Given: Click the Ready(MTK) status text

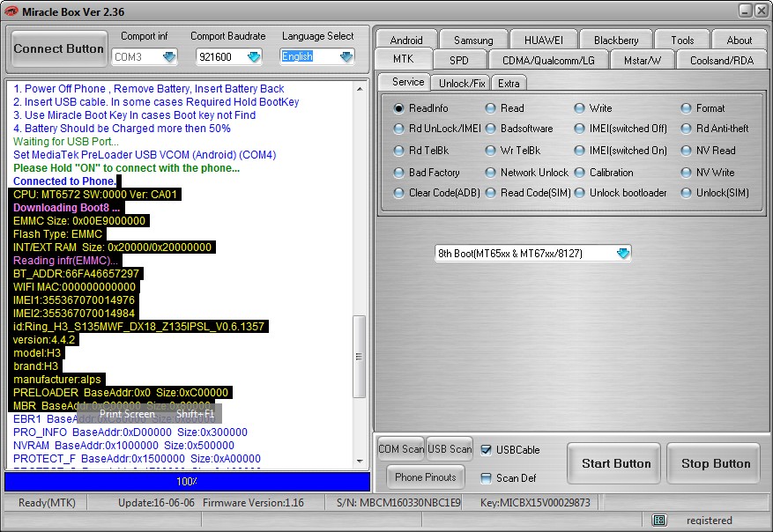Looking at the screenshot, I should pos(47,503).
